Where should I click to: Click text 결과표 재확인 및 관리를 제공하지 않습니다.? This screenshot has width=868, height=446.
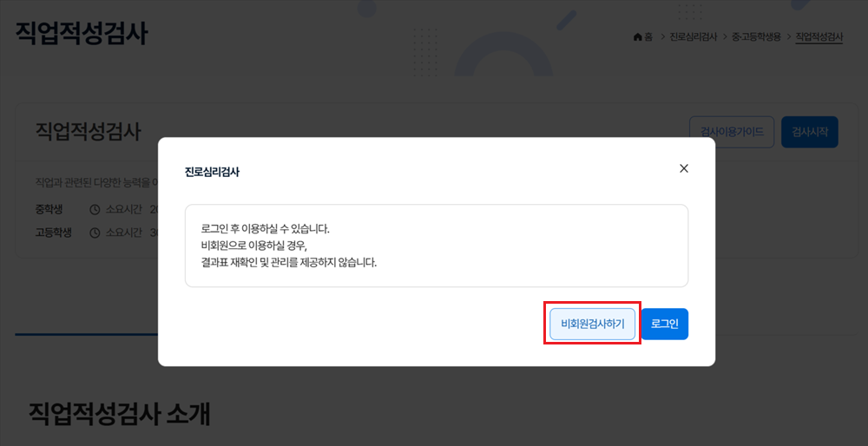[289, 262]
